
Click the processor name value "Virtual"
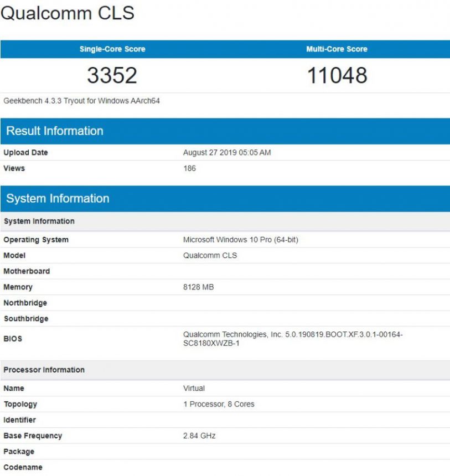coord(194,388)
